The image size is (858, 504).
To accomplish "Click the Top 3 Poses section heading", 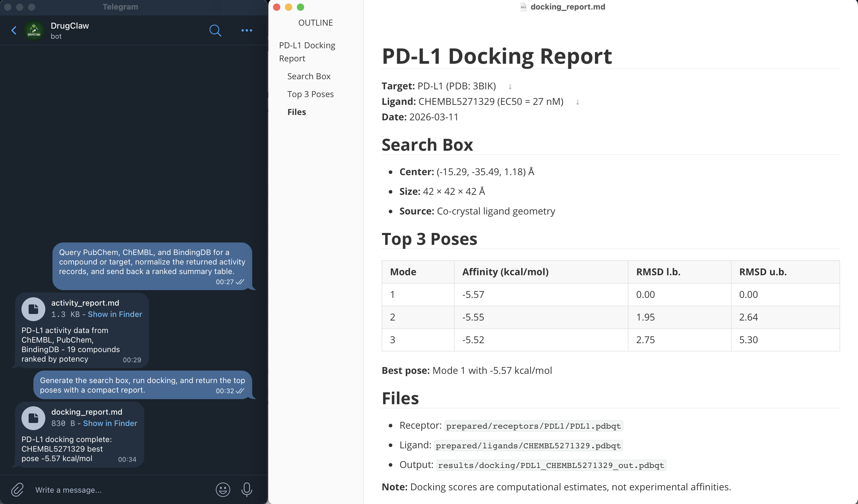I will click(x=429, y=239).
